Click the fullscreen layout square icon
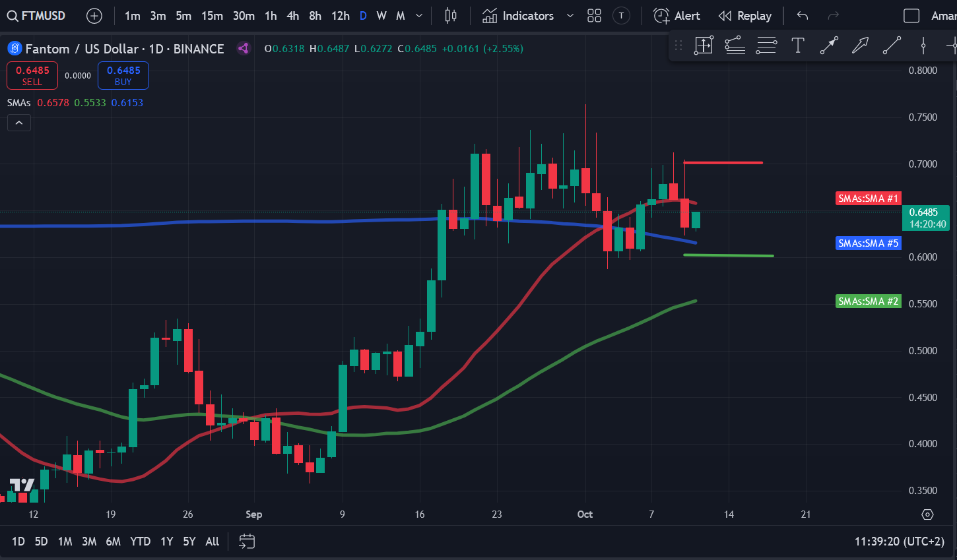 coord(911,16)
